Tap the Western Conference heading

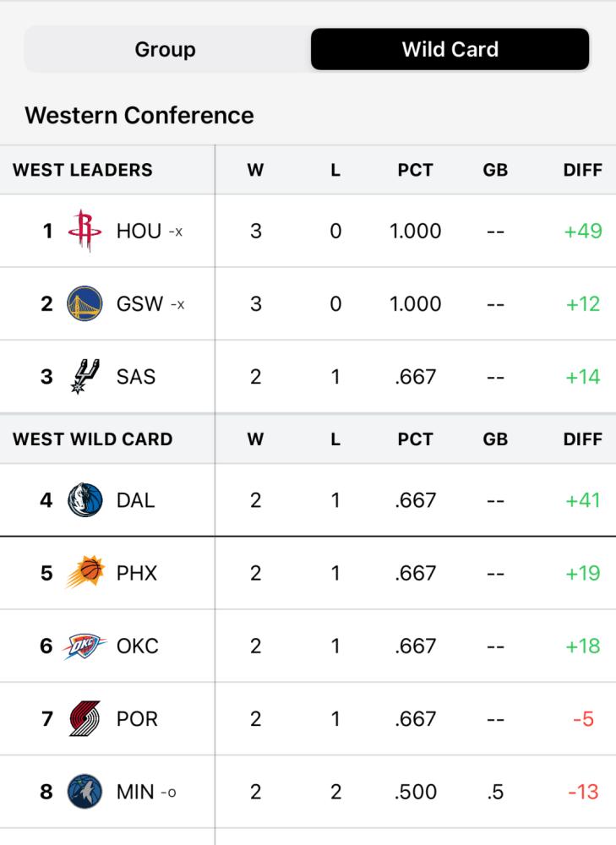(x=139, y=115)
